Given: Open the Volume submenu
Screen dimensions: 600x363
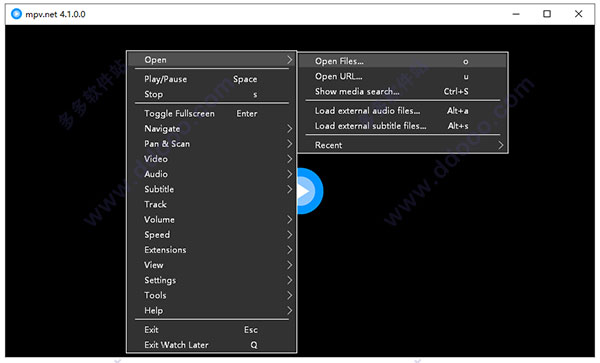Looking at the screenshot, I should coord(211,220).
